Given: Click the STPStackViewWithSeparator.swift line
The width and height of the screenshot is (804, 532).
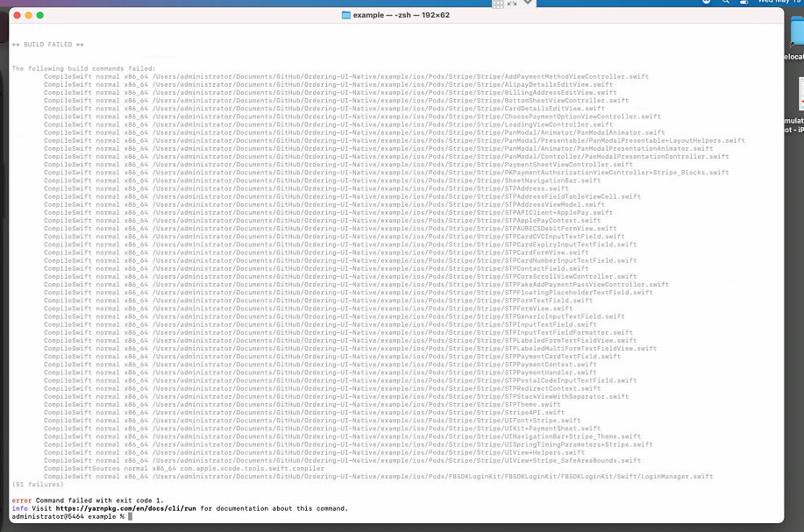Looking at the screenshot, I should (x=337, y=396).
